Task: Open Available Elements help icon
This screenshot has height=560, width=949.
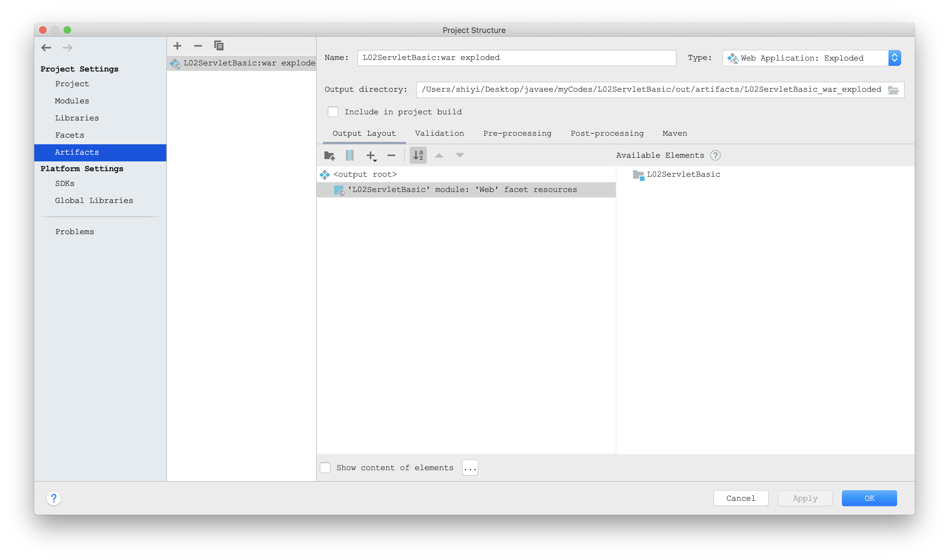Action: 715,156
